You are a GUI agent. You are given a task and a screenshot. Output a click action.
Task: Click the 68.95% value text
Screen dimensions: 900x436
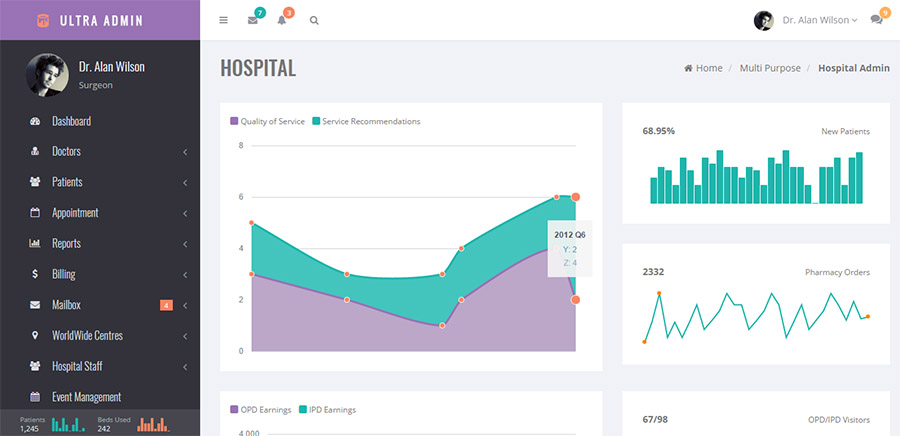[x=658, y=131]
